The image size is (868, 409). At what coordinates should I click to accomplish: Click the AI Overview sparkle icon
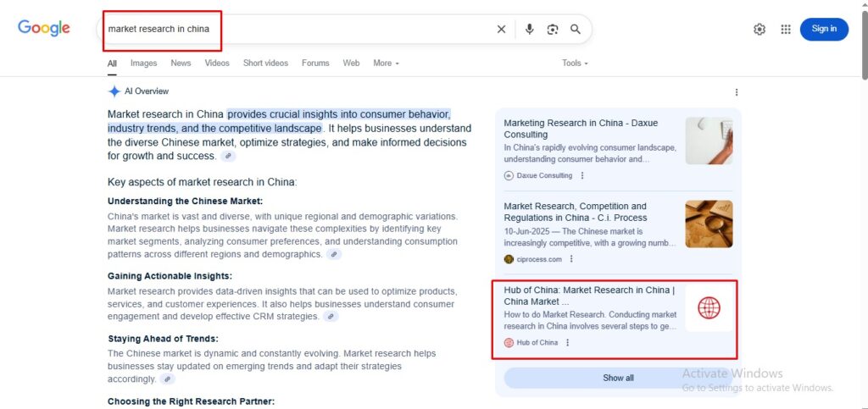tap(114, 91)
